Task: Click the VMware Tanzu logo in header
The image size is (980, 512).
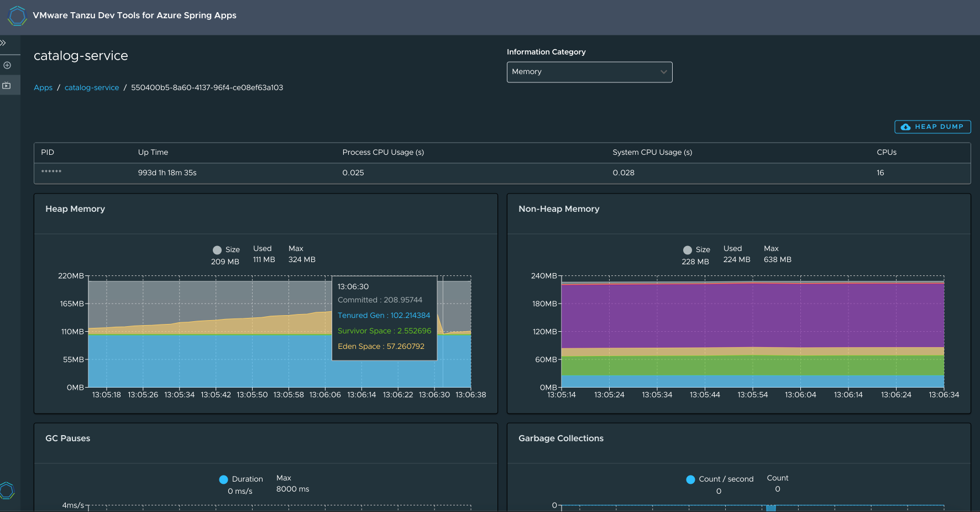Action: 17,15
